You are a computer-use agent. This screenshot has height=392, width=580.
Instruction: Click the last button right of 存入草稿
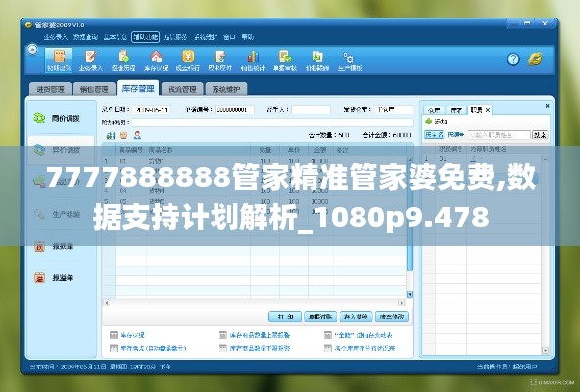[392, 317]
